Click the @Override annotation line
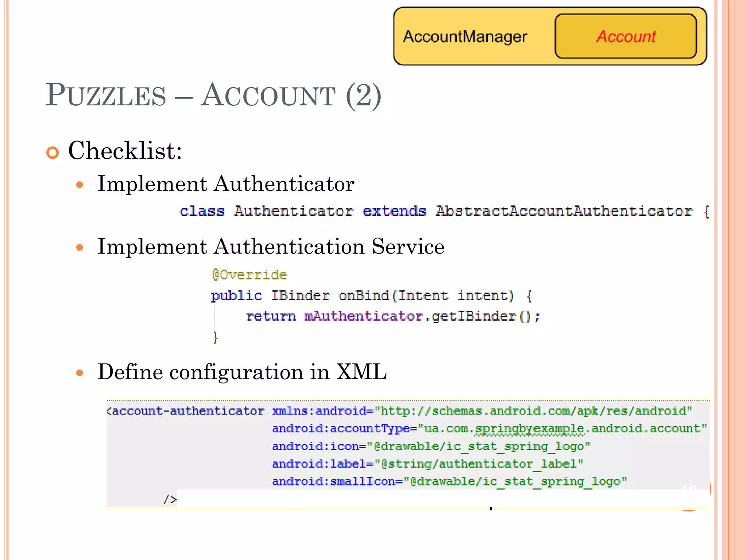This screenshot has height=560, width=747. coord(249,275)
